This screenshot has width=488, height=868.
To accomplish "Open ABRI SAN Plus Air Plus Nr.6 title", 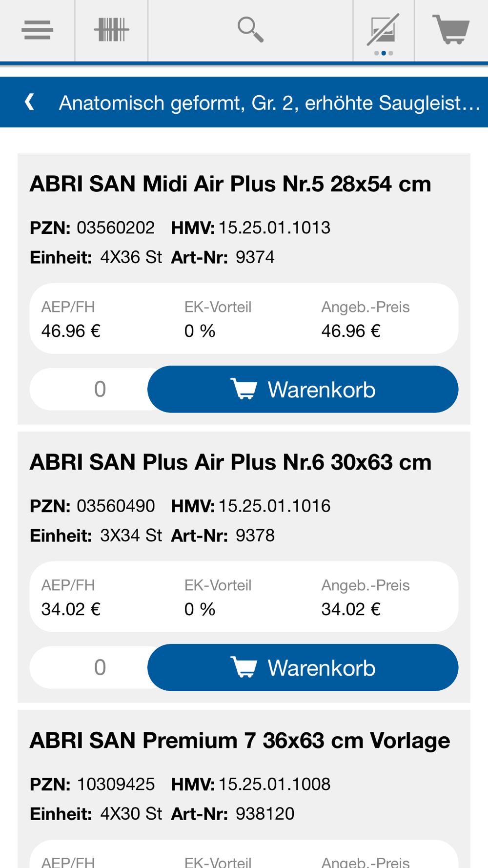I will (x=230, y=462).
